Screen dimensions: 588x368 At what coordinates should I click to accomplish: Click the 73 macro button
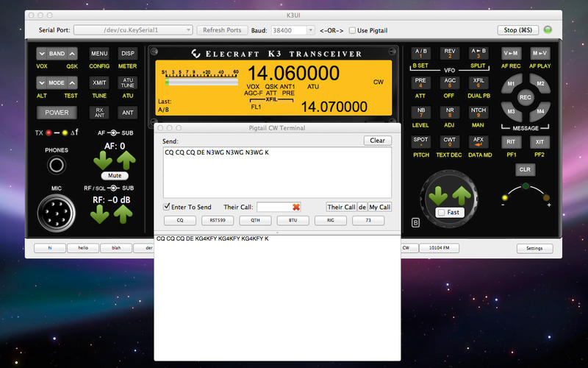coord(368,220)
